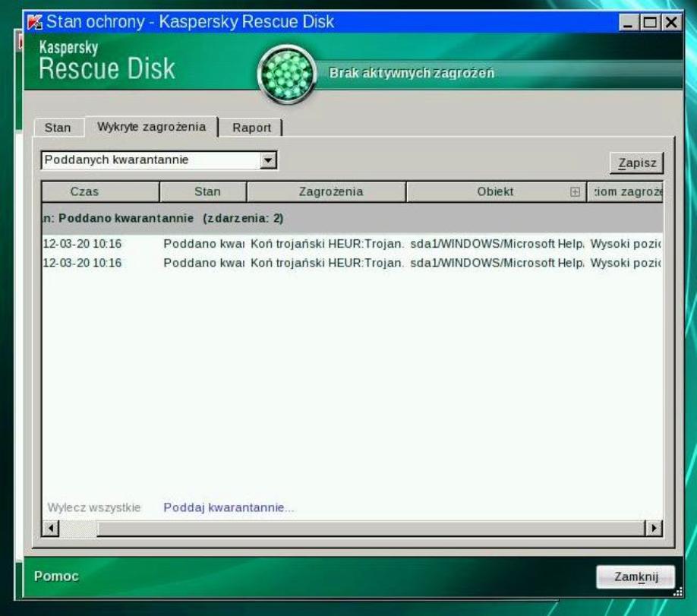Sort by the Stan column header
The image size is (697, 616).
click(x=203, y=191)
